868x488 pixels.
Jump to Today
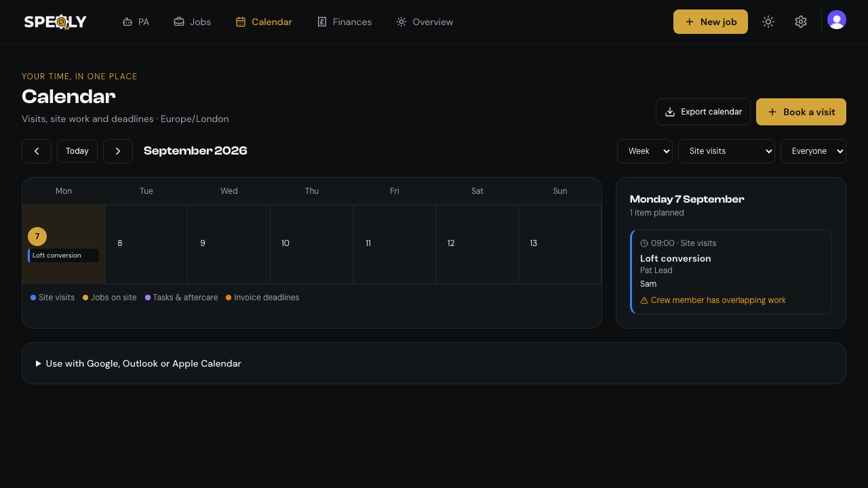pyautogui.click(x=77, y=151)
